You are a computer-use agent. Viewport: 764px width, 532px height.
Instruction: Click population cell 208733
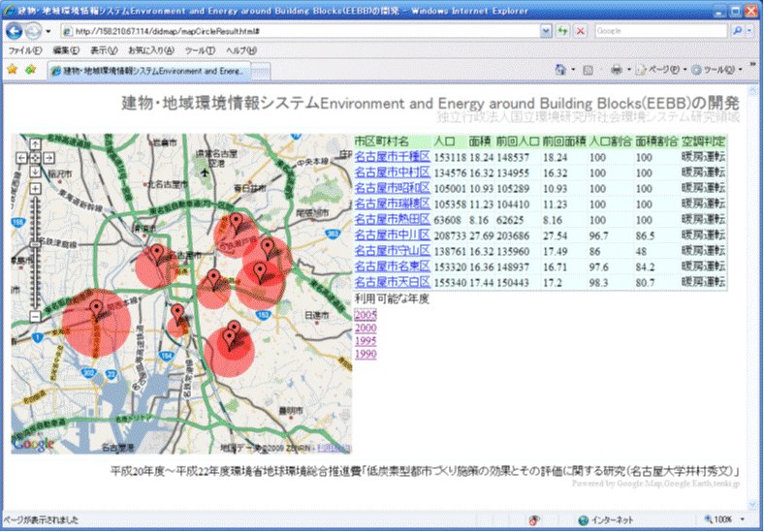450,235
